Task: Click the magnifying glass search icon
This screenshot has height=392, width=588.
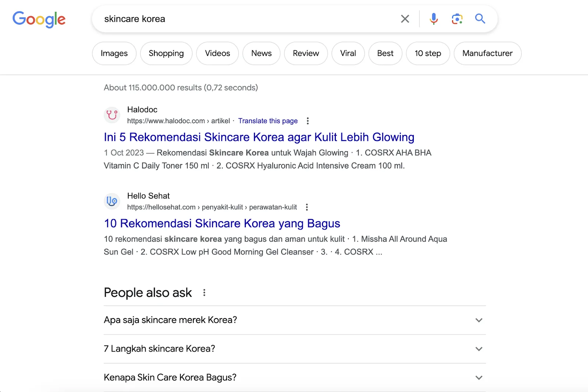Action: point(480,19)
